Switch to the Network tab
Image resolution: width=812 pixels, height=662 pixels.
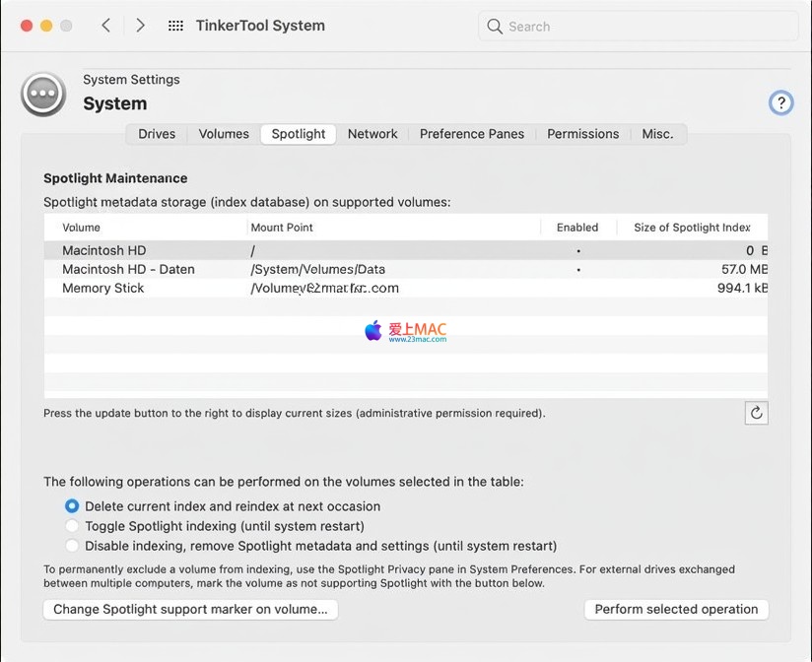[x=372, y=134]
